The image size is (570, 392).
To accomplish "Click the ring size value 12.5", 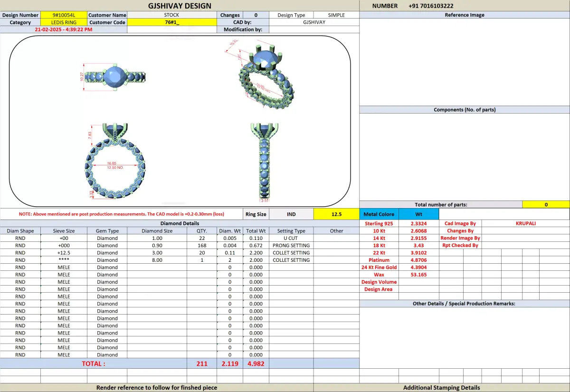I will [336, 214].
